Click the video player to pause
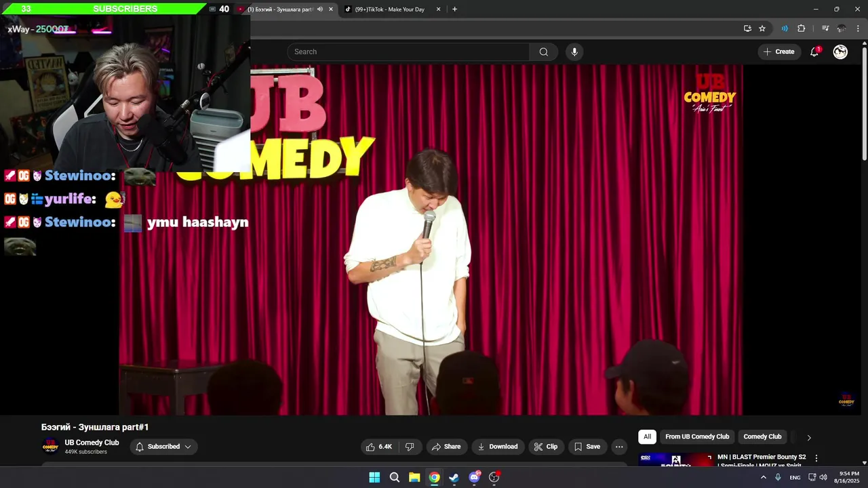This screenshot has width=868, height=488. click(x=431, y=240)
